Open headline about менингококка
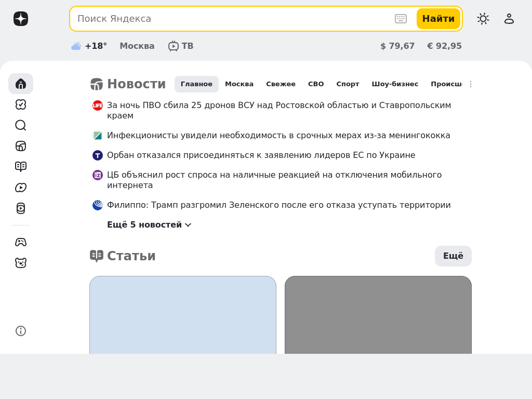 pos(278,136)
